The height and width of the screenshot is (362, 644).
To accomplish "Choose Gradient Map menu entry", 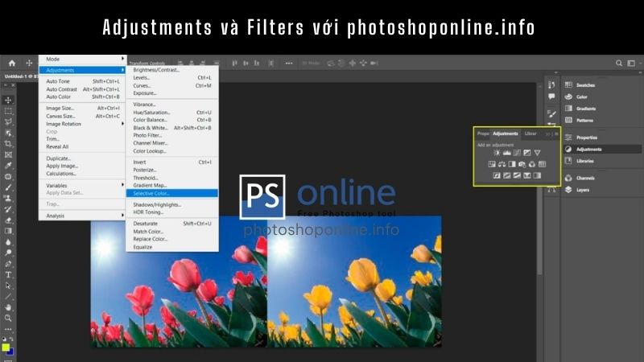I will click(x=172, y=186).
